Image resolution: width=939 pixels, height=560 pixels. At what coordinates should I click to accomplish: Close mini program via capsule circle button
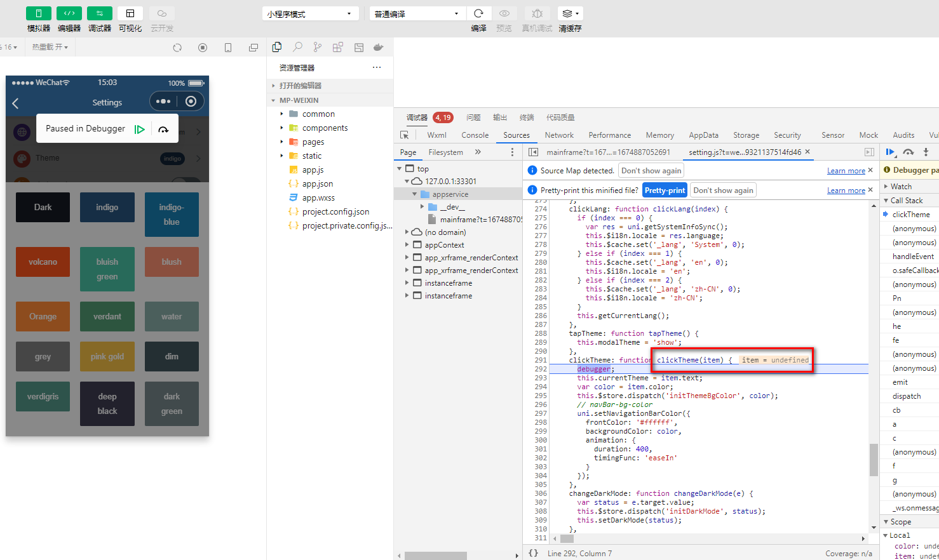tap(191, 102)
